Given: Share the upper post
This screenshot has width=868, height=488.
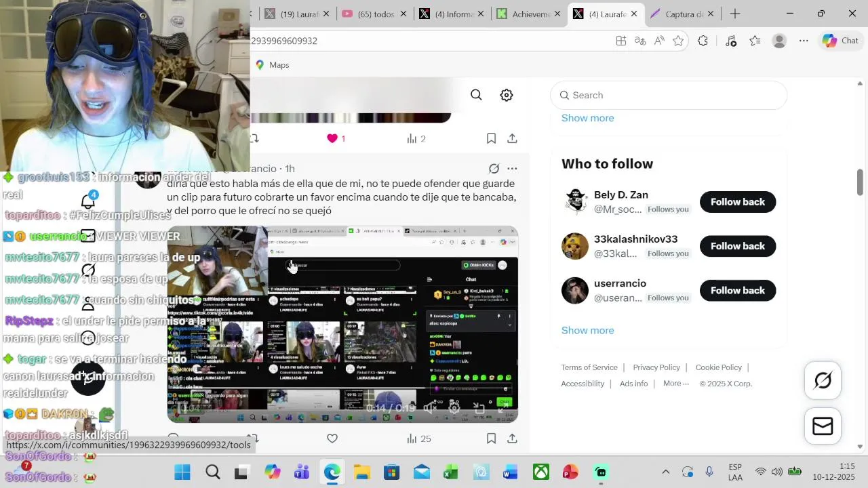Looking at the screenshot, I should (512, 138).
